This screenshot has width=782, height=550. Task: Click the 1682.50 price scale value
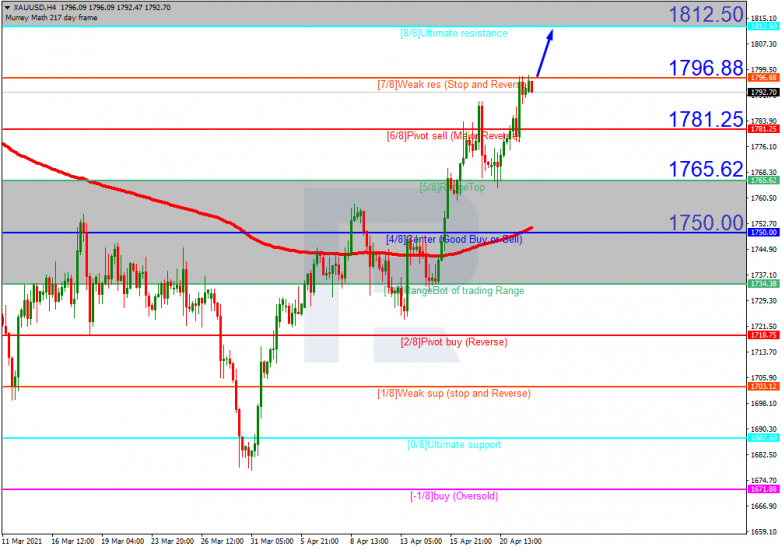[x=764, y=455]
